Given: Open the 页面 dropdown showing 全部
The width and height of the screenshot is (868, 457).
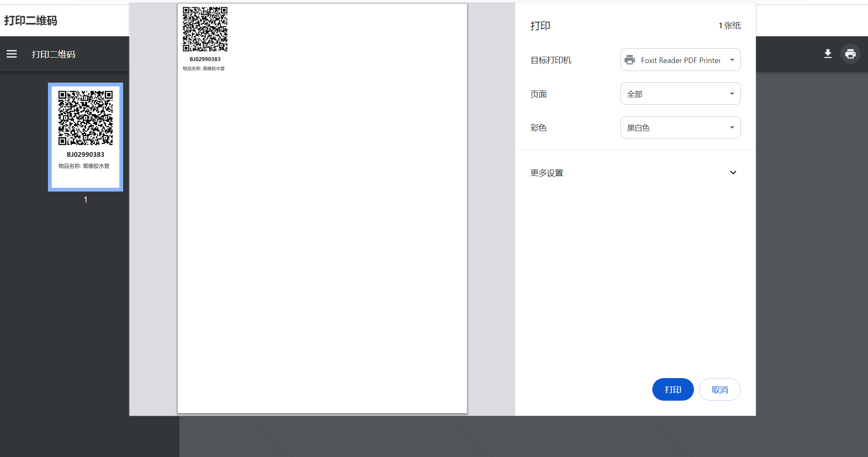Looking at the screenshot, I should [x=680, y=94].
